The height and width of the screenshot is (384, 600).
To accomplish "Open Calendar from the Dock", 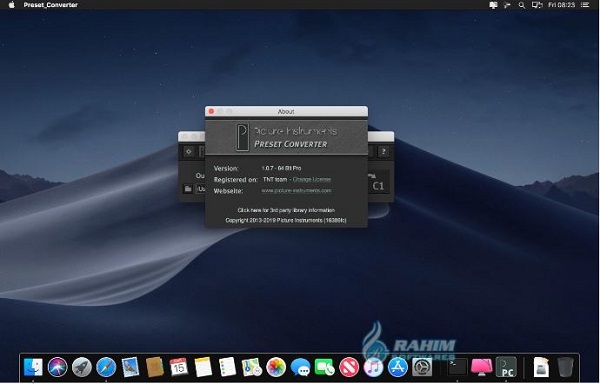I will 179,367.
